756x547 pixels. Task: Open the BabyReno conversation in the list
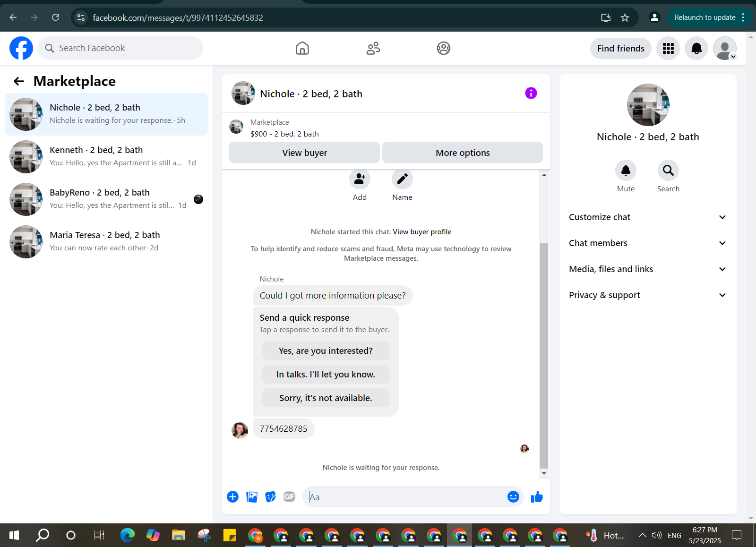pyautogui.click(x=106, y=199)
